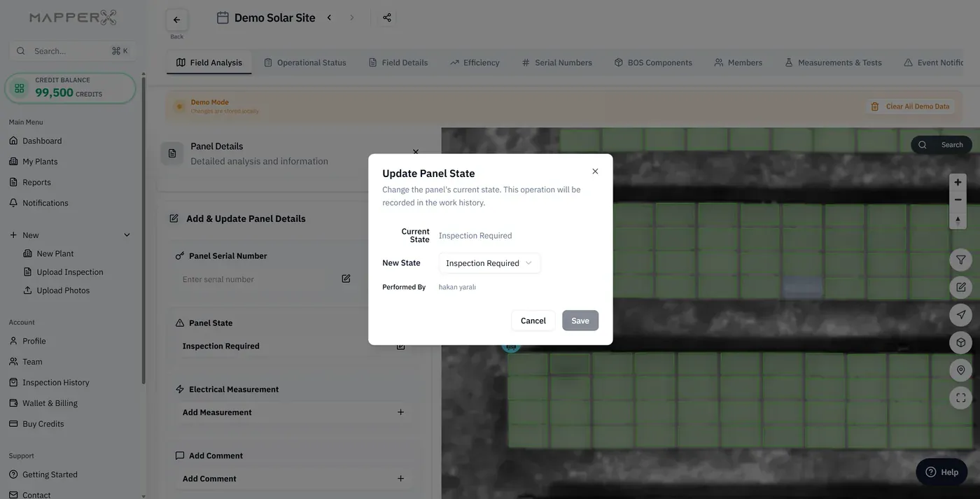980x499 pixels.
Task: Switch to the Efficiency tab
Action: pos(475,62)
